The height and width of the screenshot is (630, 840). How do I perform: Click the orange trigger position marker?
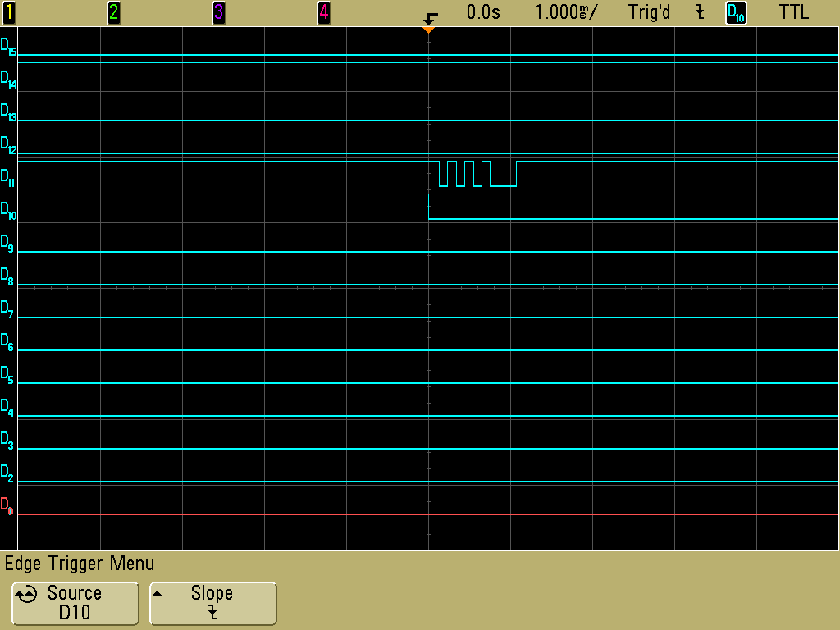(428, 30)
